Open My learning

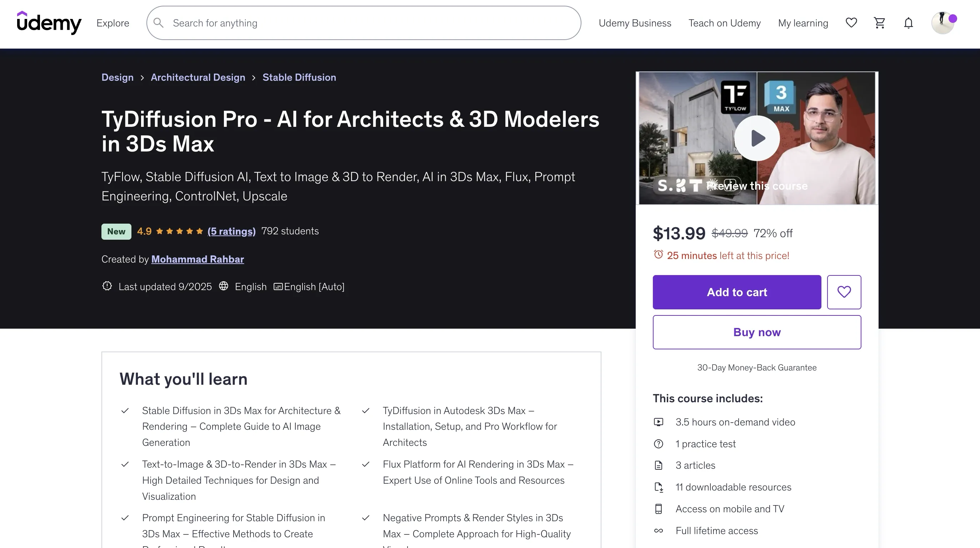(x=803, y=23)
